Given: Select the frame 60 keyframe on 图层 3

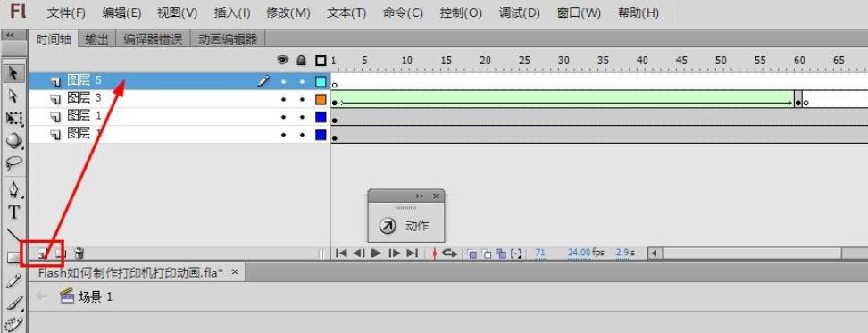Looking at the screenshot, I should click(797, 99).
